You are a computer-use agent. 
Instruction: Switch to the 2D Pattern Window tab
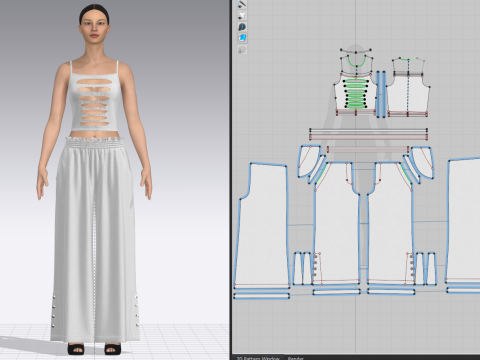(x=258, y=358)
